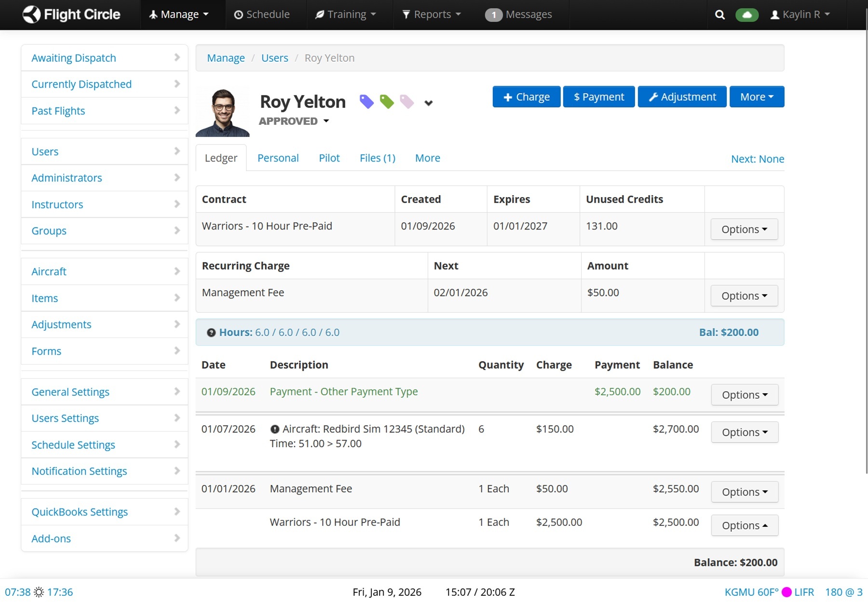Viewport: 868px width, 604px height.
Task: Open the More actions dropdown button
Action: pos(756,97)
